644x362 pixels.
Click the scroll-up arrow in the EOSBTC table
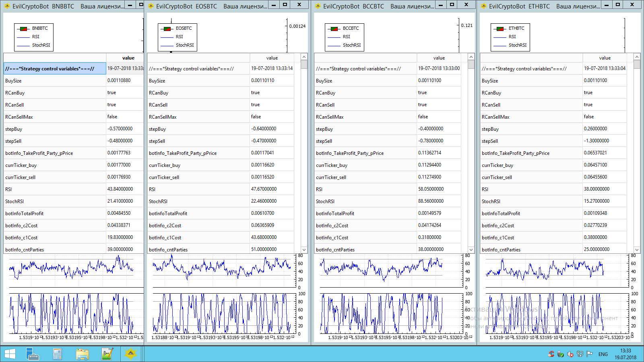[304, 57]
